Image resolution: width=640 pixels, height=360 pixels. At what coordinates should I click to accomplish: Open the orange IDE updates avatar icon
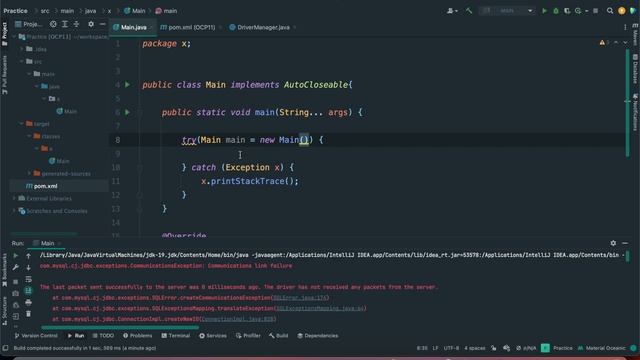coord(622,11)
